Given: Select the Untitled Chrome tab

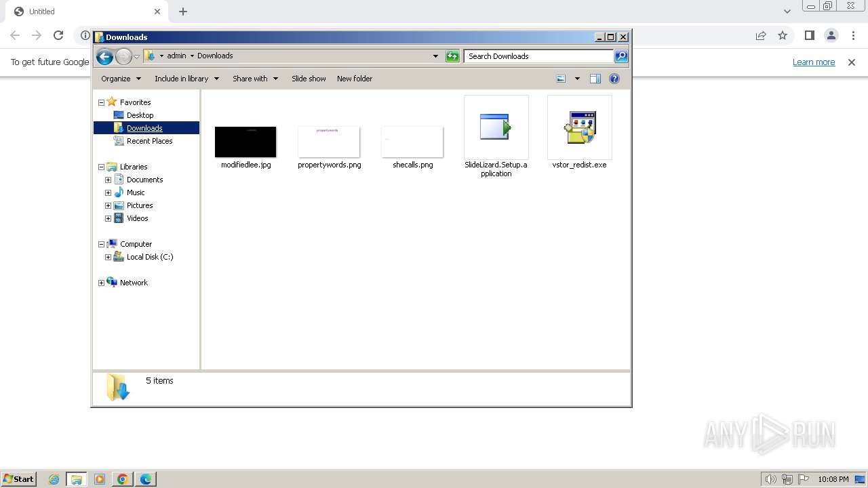Looking at the screenshot, I should coord(87,12).
